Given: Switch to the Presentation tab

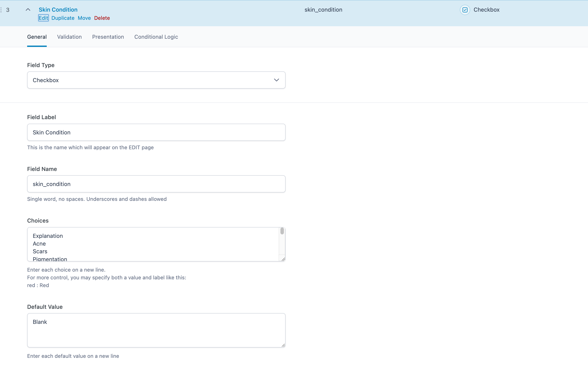Looking at the screenshot, I should (x=108, y=37).
